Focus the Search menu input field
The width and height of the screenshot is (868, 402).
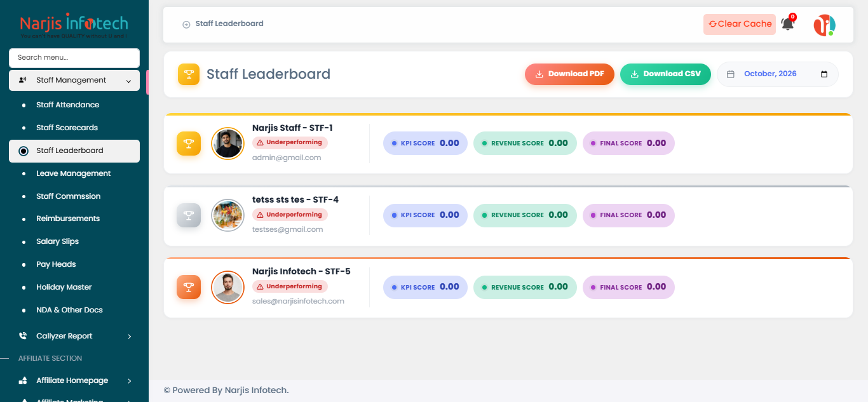[x=74, y=58]
